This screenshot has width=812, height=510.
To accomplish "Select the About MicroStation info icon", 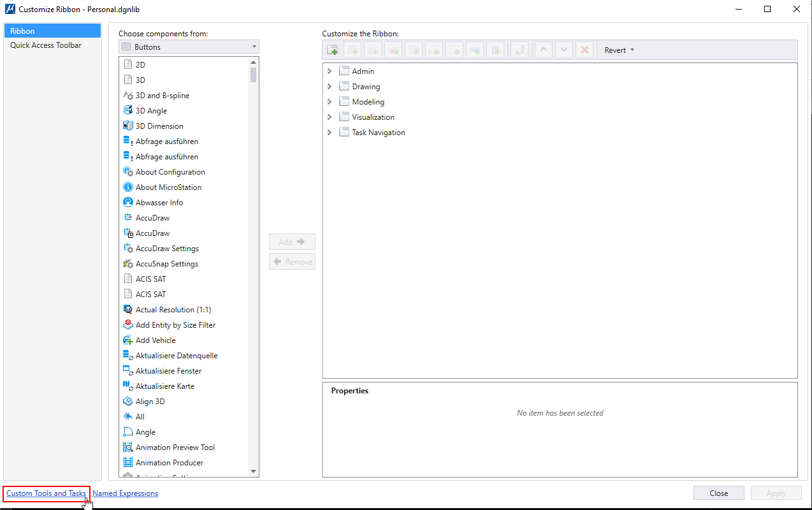I will click(127, 187).
